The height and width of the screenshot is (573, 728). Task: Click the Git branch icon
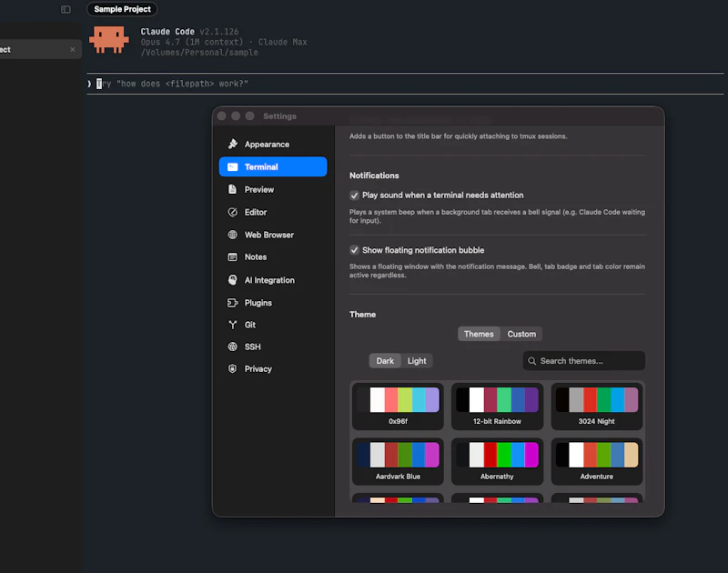tap(233, 325)
